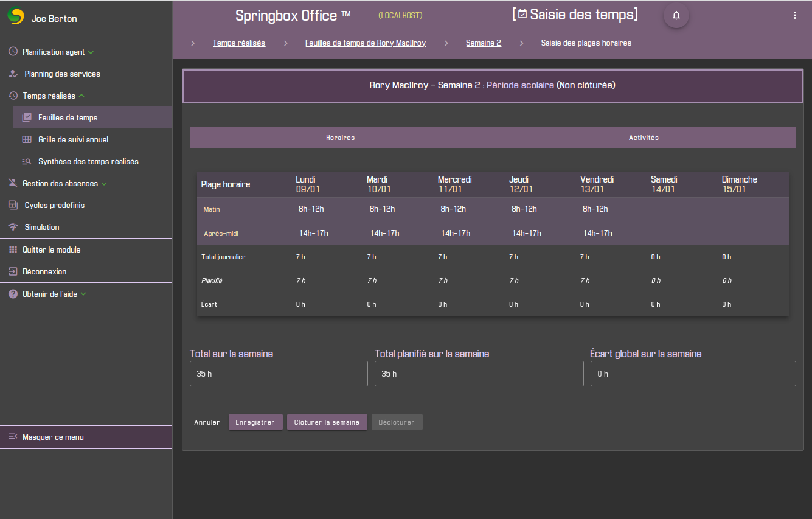Viewport: 812px width, 519px height.
Task: Open Planning des services menu item
Action: click(86, 74)
